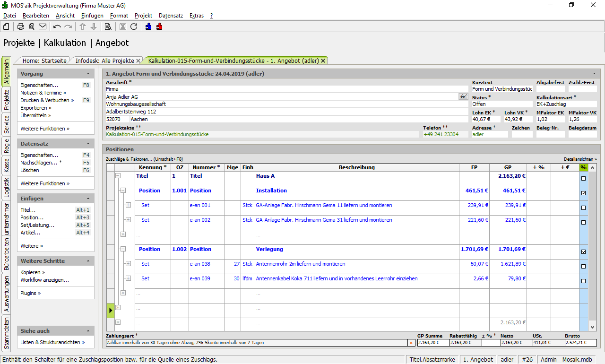Click the envelope email icon
This screenshot has width=605, height=364.
tap(43, 26)
